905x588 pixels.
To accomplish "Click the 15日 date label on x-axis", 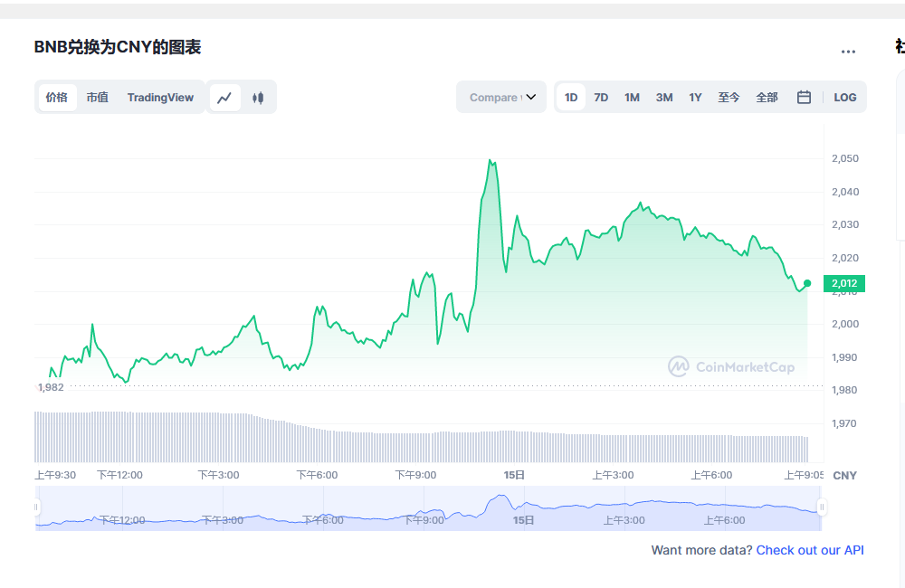I will coord(514,475).
